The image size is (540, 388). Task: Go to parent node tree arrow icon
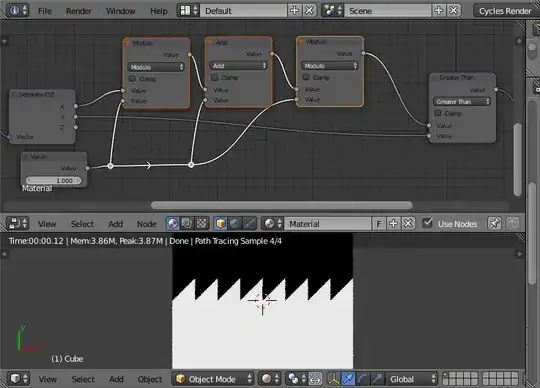tap(512, 224)
